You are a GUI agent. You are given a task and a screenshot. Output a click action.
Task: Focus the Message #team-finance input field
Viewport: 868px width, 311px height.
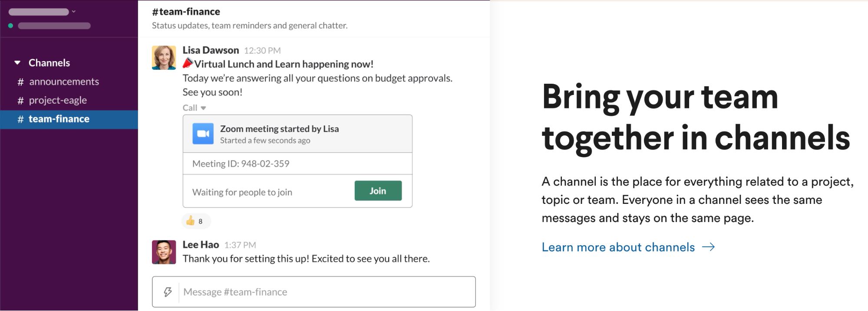point(314,292)
